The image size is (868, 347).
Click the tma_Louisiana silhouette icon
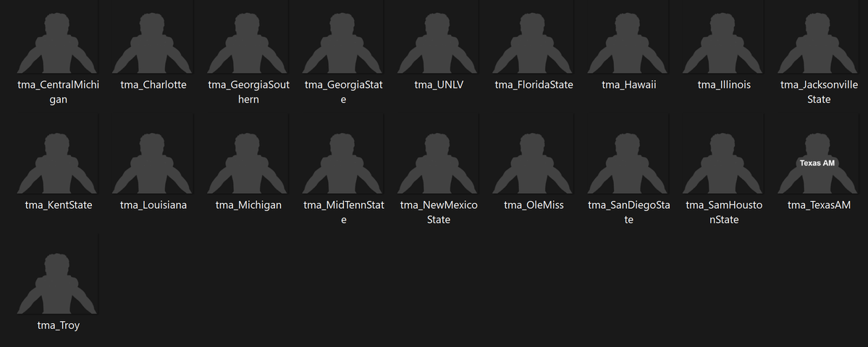tap(153, 163)
